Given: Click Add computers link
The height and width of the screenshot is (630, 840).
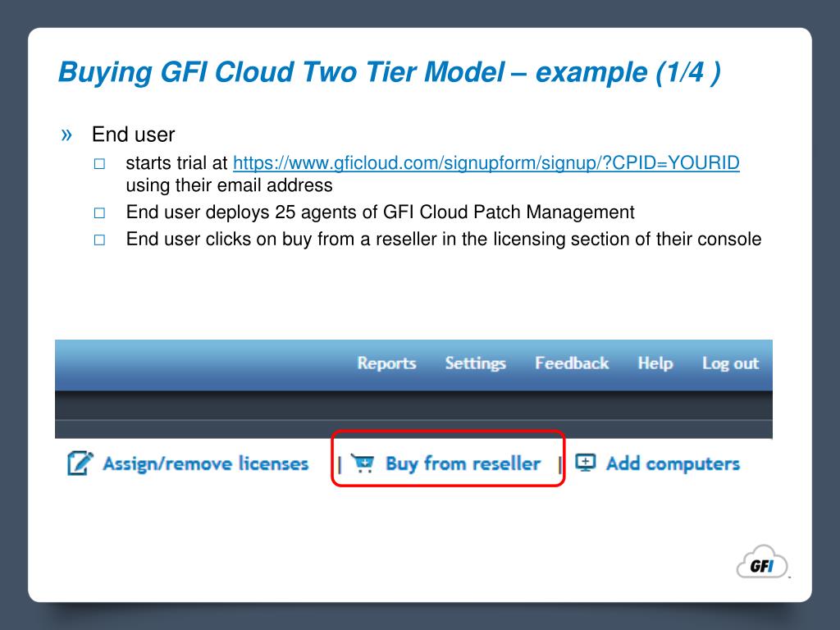Looking at the screenshot, I should (x=673, y=463).
